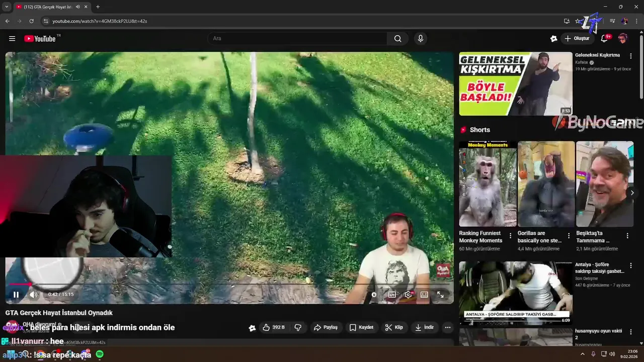
Task: Open Kafalar channel link
Action: 582,62
